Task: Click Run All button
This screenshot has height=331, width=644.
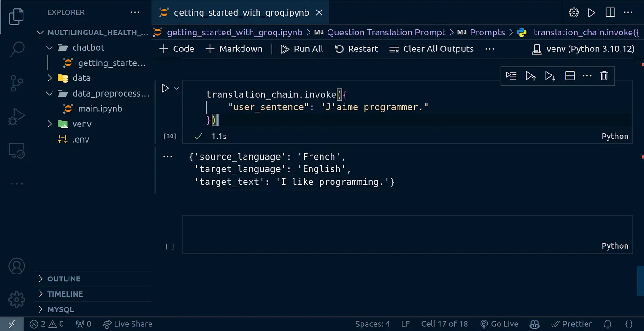Action: 302,49
